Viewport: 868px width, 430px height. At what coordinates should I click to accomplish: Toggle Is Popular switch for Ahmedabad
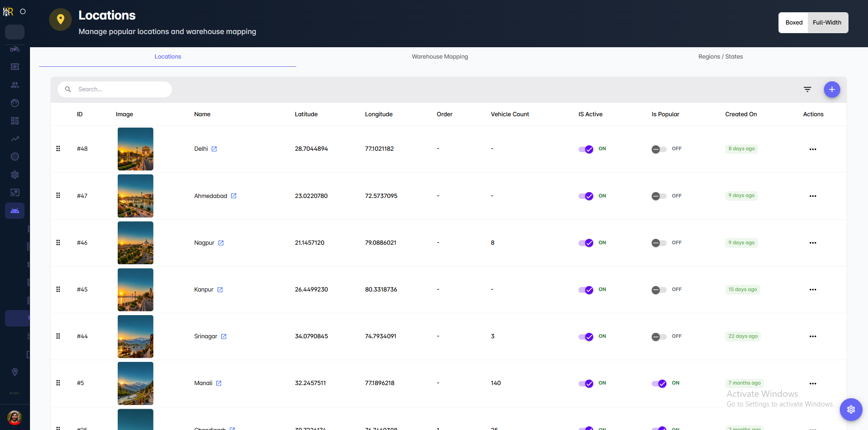[x=659, y=196]
